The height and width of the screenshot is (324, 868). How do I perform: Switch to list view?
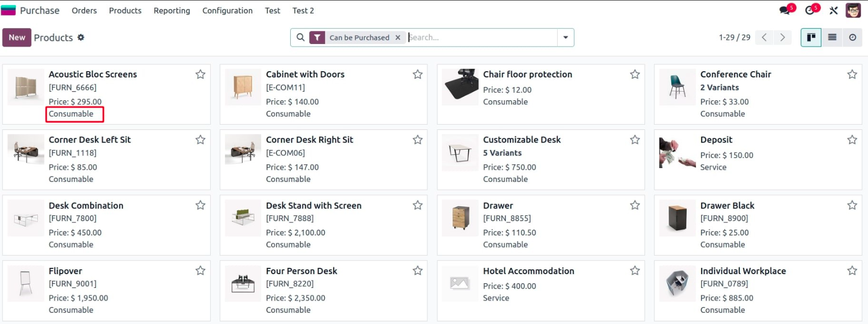833,38
